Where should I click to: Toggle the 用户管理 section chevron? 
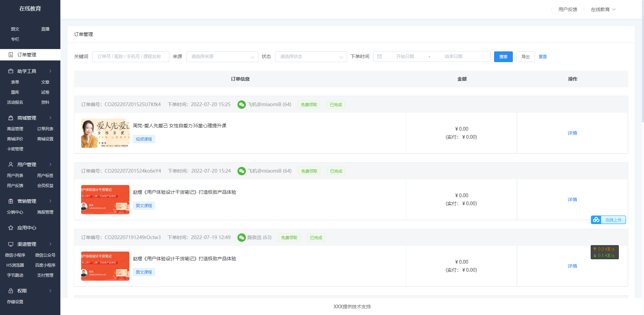click(x=50, y=165)
